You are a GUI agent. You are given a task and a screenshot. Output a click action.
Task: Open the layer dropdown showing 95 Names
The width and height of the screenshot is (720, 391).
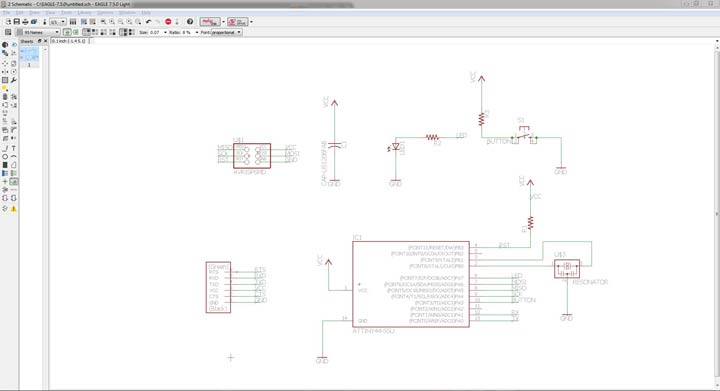pos(39,32)
